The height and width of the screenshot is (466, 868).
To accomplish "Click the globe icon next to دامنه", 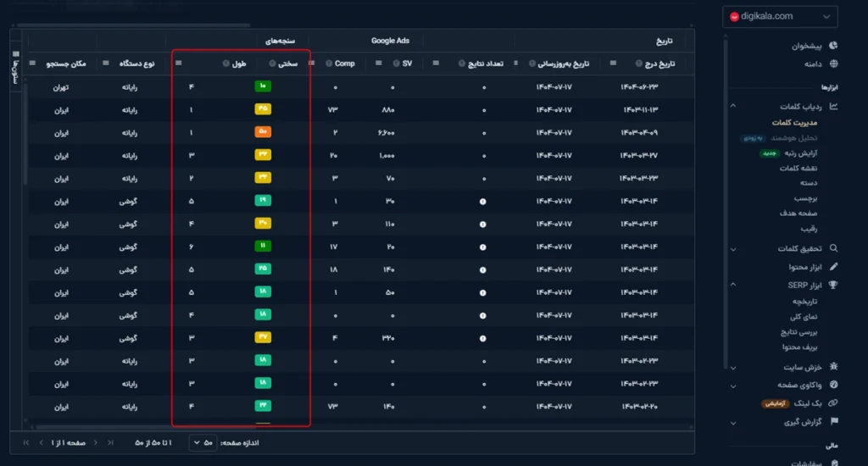I will [833, 64].
